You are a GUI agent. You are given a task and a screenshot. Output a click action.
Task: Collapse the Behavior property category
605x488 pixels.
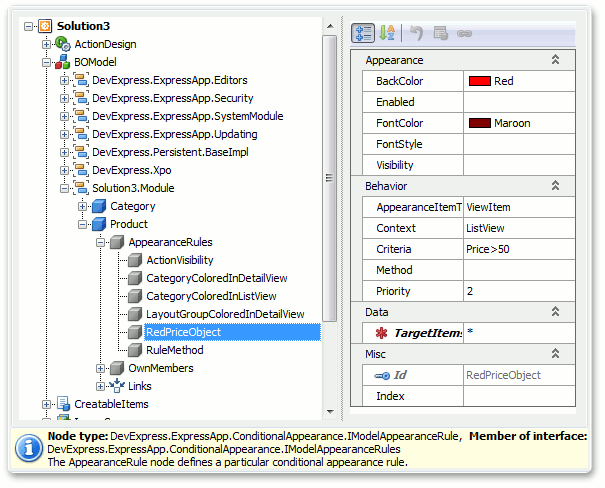coord(555,186)
